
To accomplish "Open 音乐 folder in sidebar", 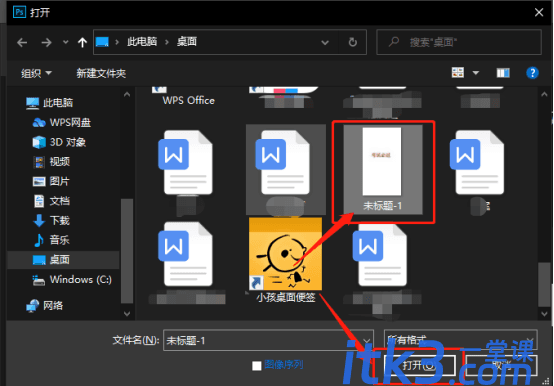I will 51,240.
